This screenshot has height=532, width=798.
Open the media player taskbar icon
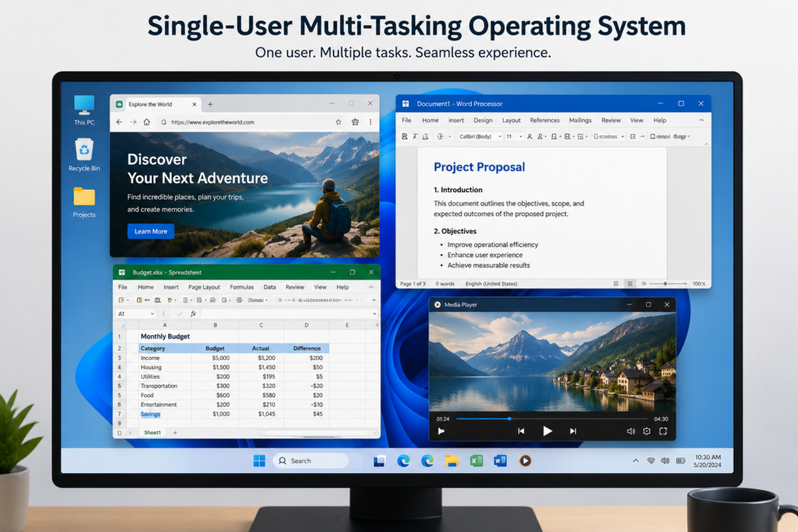click(525, 461)
